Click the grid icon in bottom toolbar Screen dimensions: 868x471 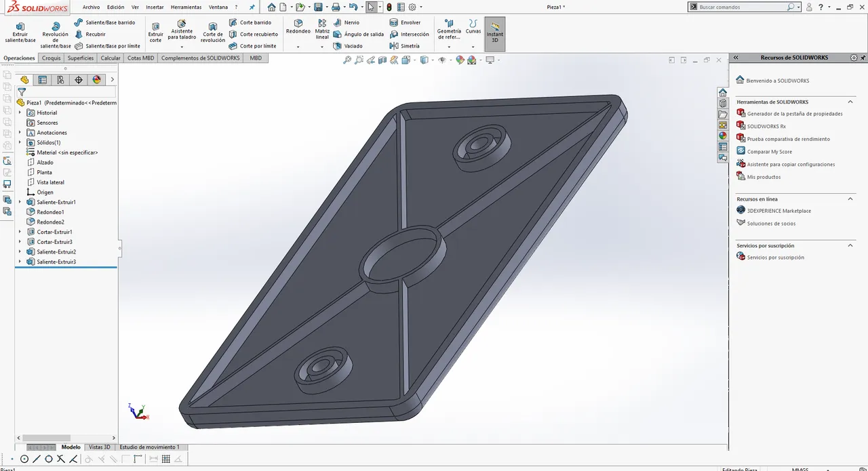[166, 459]
